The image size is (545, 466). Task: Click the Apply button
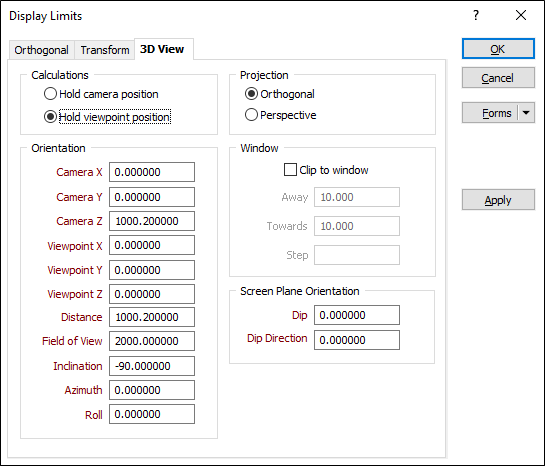point(498,200)
